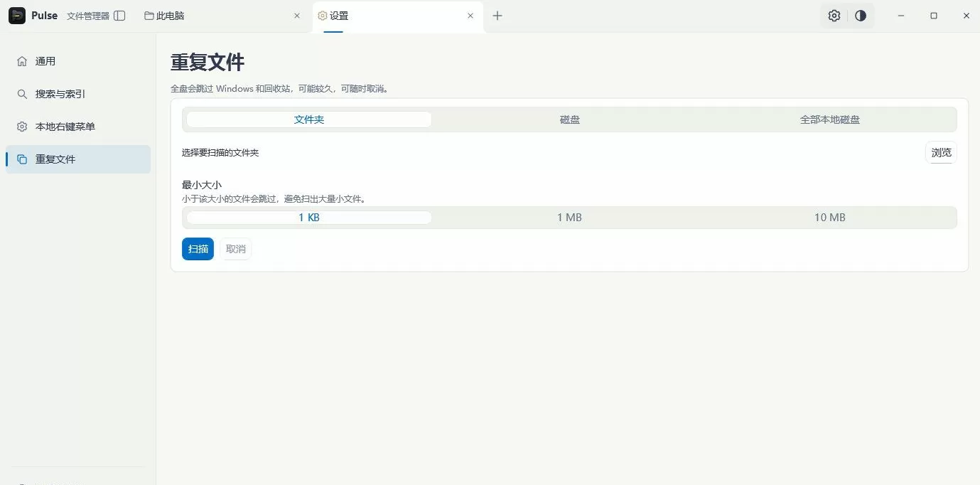This screenshot has height=485, width=980.
Task: Click the 浏览 browse button
Action: coord(941,153)
